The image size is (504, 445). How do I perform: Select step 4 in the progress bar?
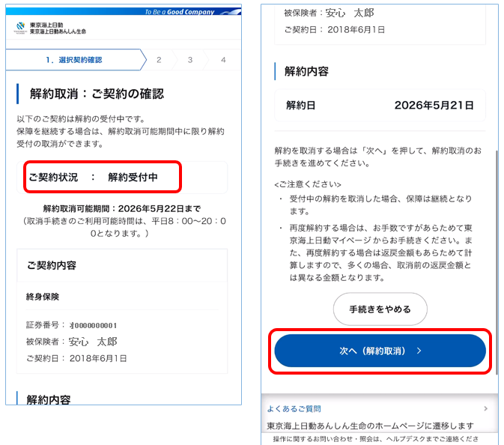coord(223,60)
